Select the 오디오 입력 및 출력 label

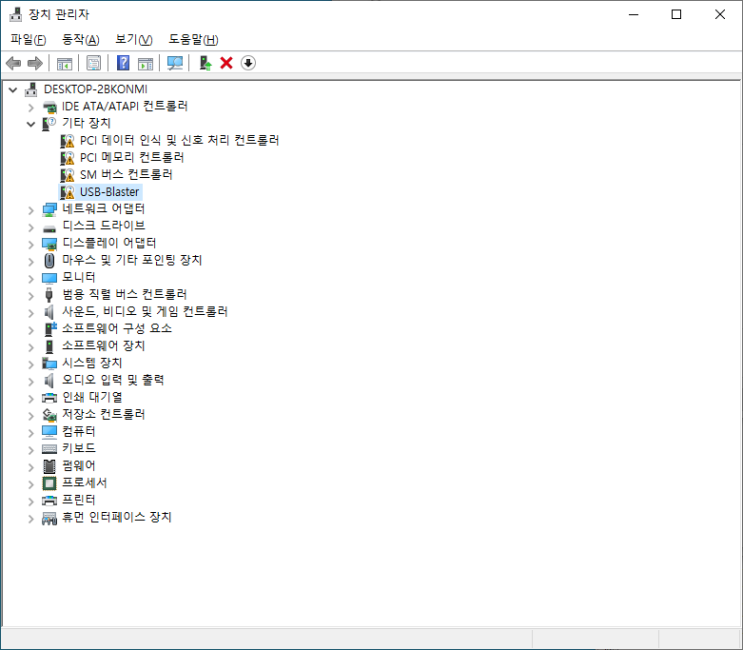113,380
